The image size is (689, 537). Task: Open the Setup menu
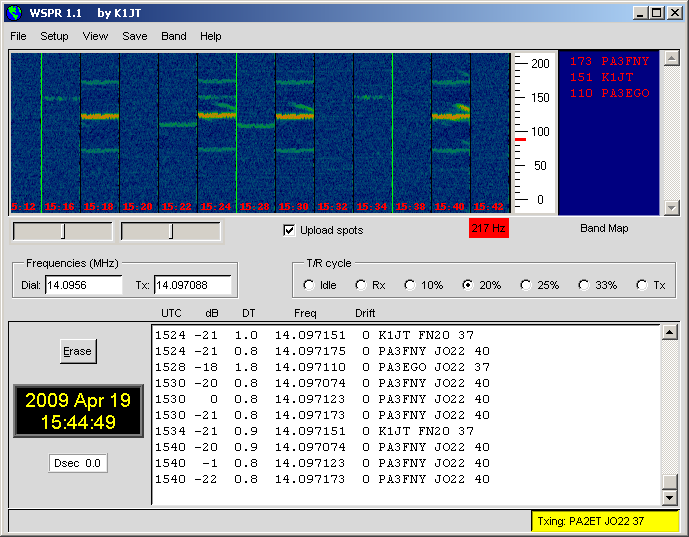(x=54, y=36)
